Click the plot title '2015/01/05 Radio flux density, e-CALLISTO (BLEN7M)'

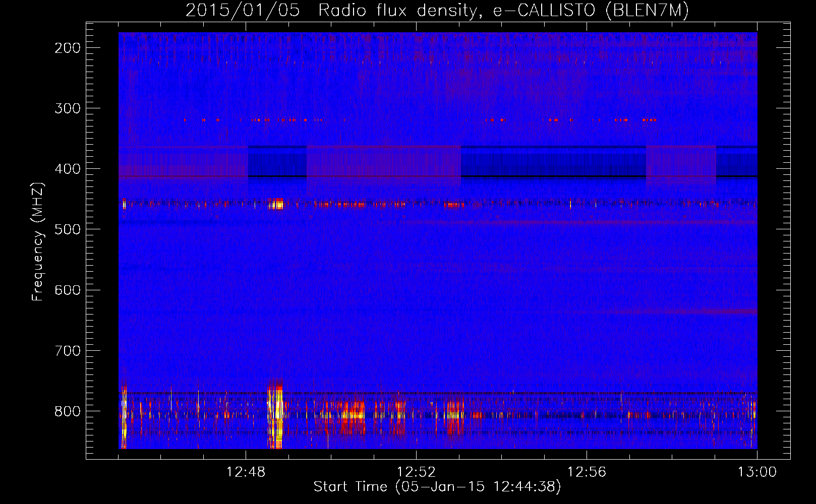437,11
